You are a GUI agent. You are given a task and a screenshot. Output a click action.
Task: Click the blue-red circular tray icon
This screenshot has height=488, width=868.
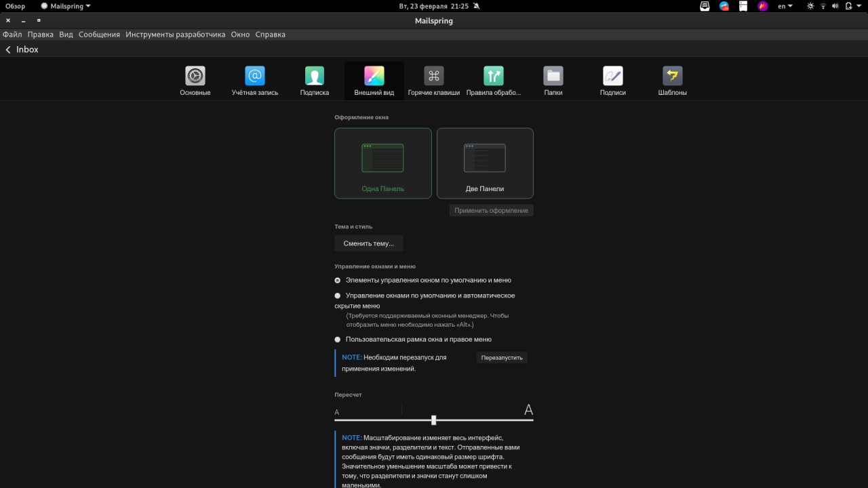[x=724, y=6]
